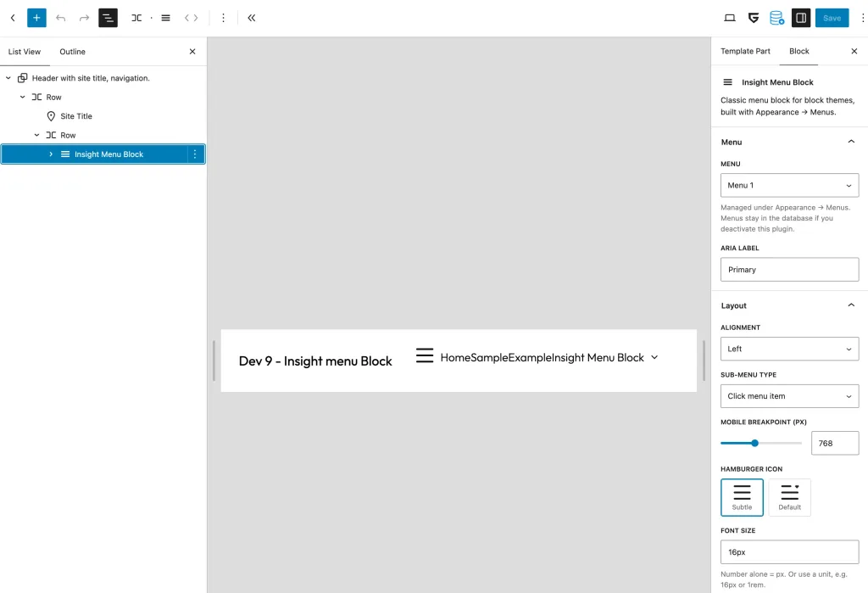Toggle the Settings sidebar panel
The width and height of the screenshot is (868, 593).
point(801,18)
